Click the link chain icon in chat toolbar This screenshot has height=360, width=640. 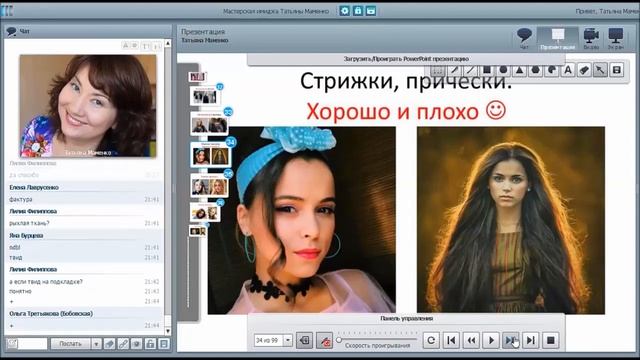tap(123, 344)
